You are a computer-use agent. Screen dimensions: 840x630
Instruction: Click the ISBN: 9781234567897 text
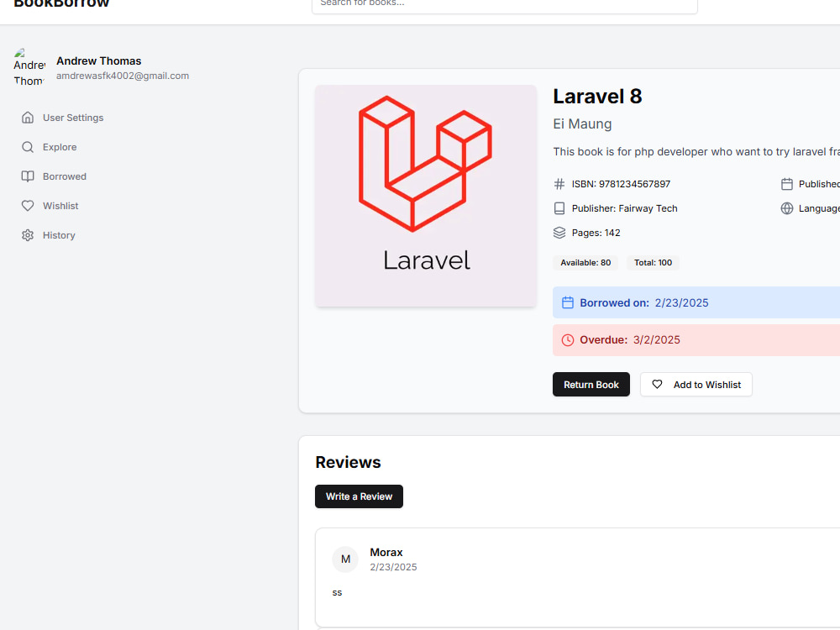(x=621, y=184)
